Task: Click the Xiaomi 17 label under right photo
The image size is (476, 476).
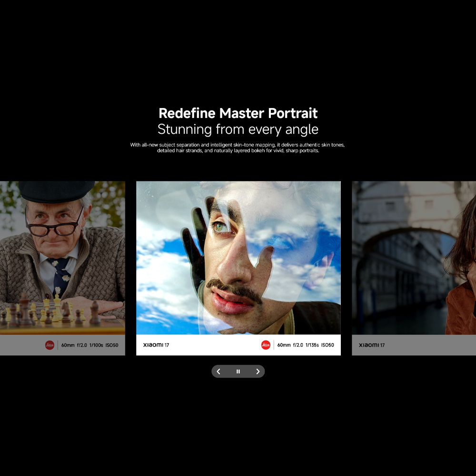Action: click(x=372, y=345)
